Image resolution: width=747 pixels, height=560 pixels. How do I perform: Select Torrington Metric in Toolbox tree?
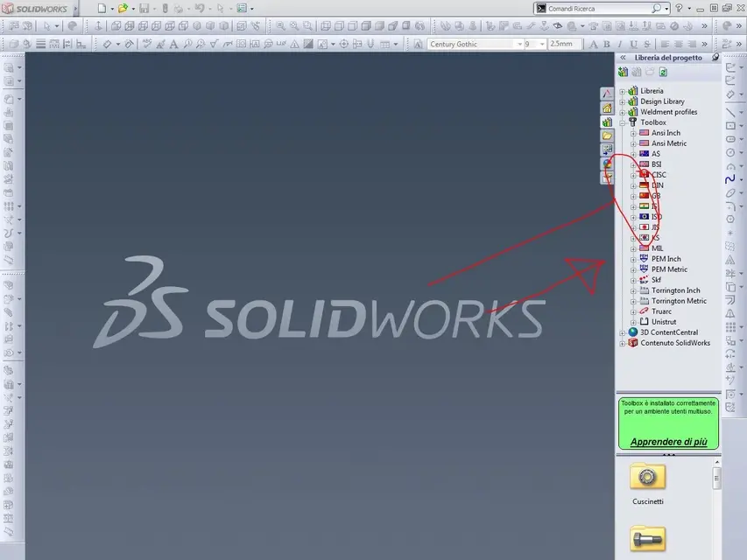click(x=679, y=301)
